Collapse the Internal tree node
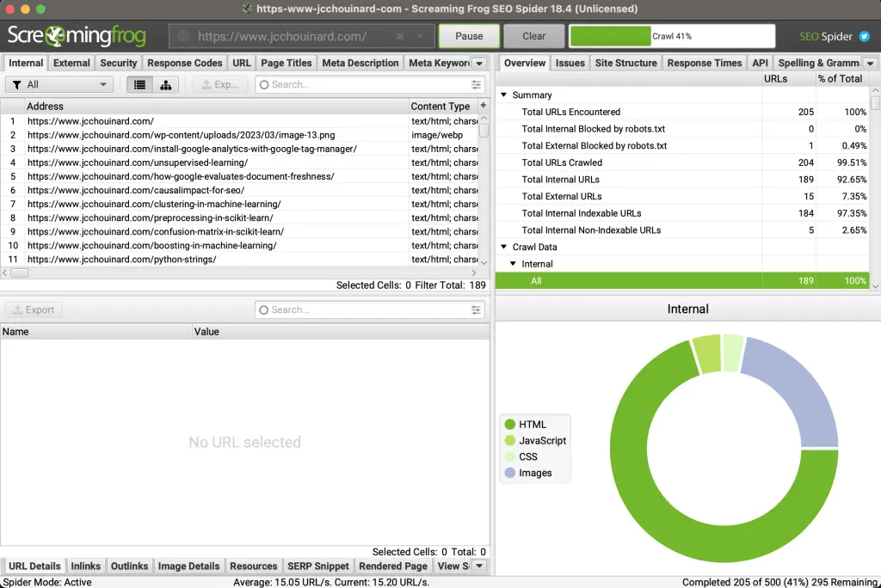The height and width of the screenshot is (588, 881). [513, 263]
